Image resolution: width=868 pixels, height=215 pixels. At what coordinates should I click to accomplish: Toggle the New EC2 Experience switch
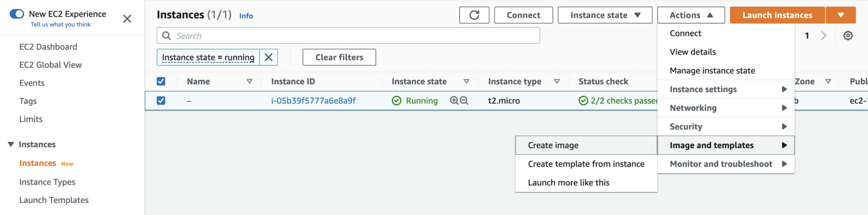[17, 14]
